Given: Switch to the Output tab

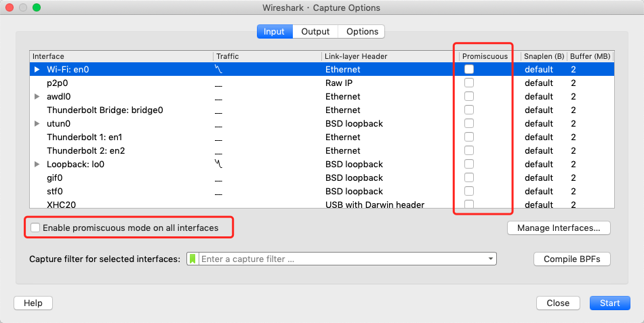Looking at the screenshot, I should 315,32.
